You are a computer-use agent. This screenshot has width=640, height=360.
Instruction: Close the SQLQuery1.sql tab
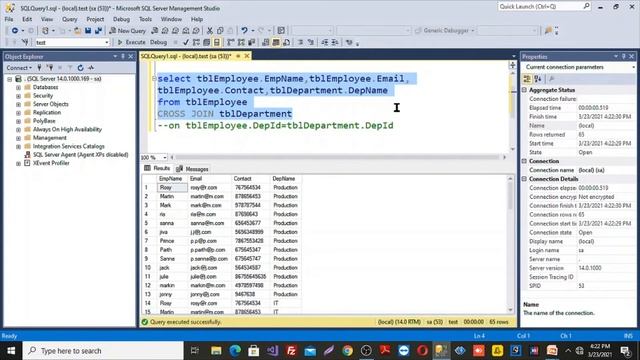coord(247,56)
